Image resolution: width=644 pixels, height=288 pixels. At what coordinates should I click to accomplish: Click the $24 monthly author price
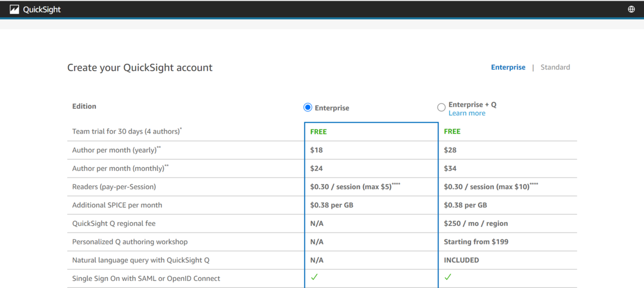point(316,168)
